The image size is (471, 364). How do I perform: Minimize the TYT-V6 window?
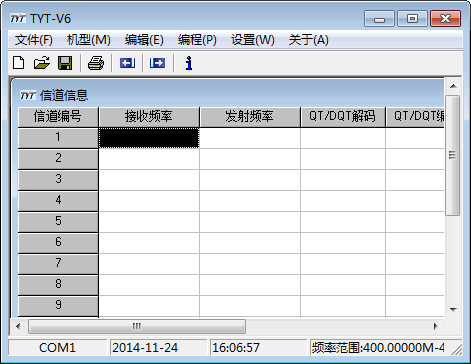[379, 19]
